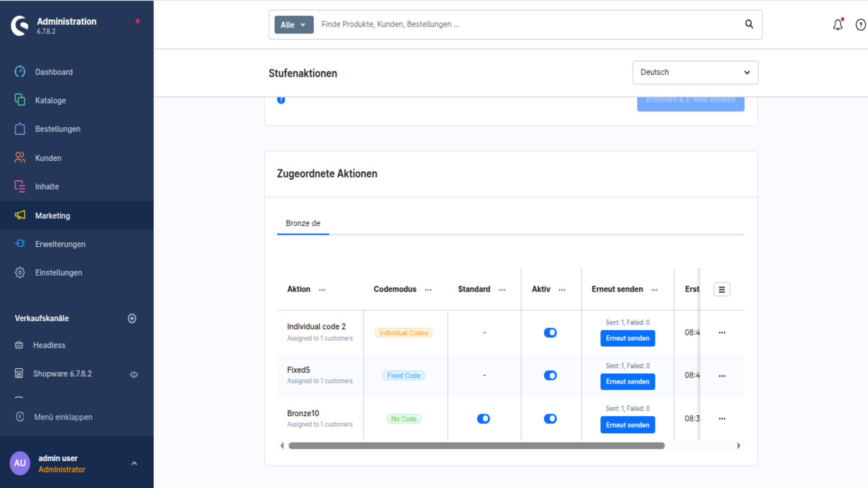
Task: Open Aktion column options dots
Action: click(322, 290)
